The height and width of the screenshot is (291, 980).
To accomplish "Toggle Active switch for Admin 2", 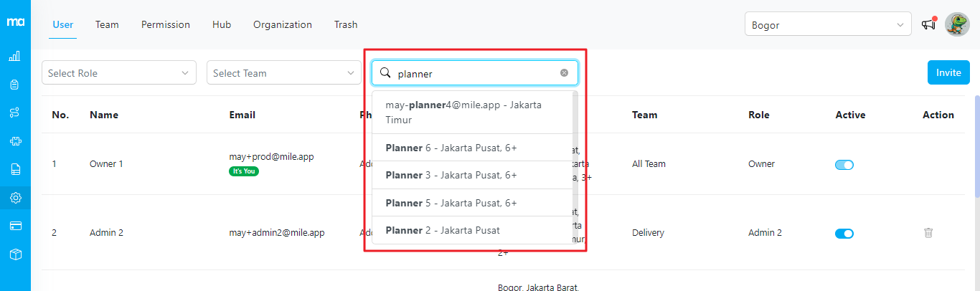I will point(844,234).
